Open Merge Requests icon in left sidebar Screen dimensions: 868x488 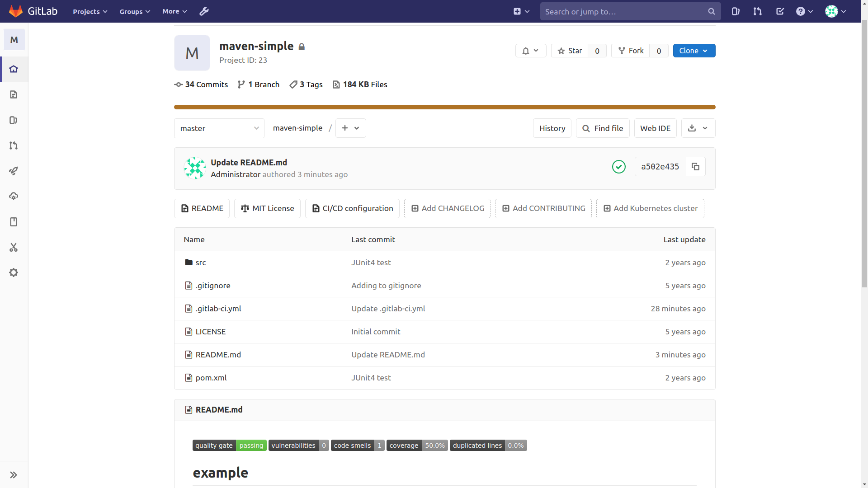14,145
